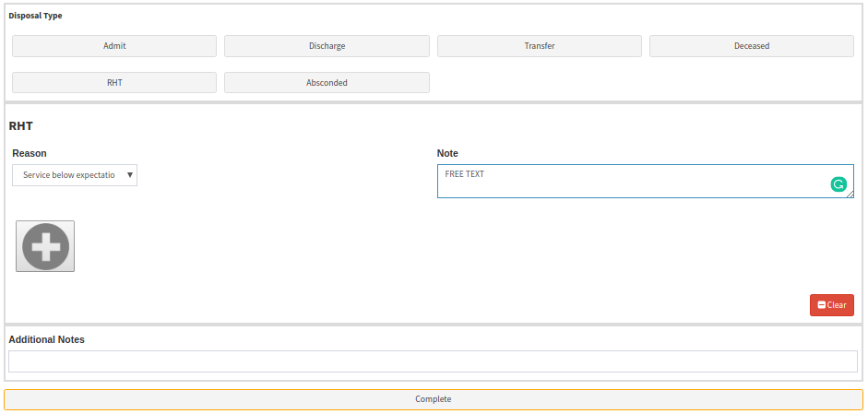Image resolution: width=868 pixels, height=414 pixels.
Task: Click the Disposal Type heading
Action: pyautogui.click(x=36, y=16)
